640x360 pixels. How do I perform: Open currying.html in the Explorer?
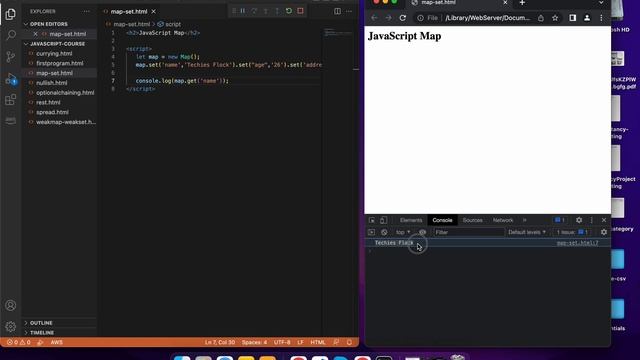tap(54, 53)
